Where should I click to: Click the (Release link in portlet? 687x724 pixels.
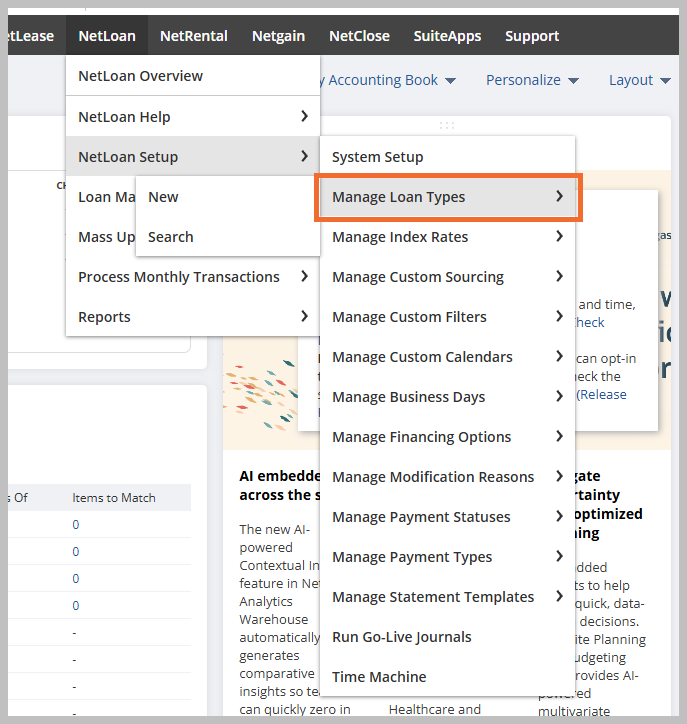[601, 394]
